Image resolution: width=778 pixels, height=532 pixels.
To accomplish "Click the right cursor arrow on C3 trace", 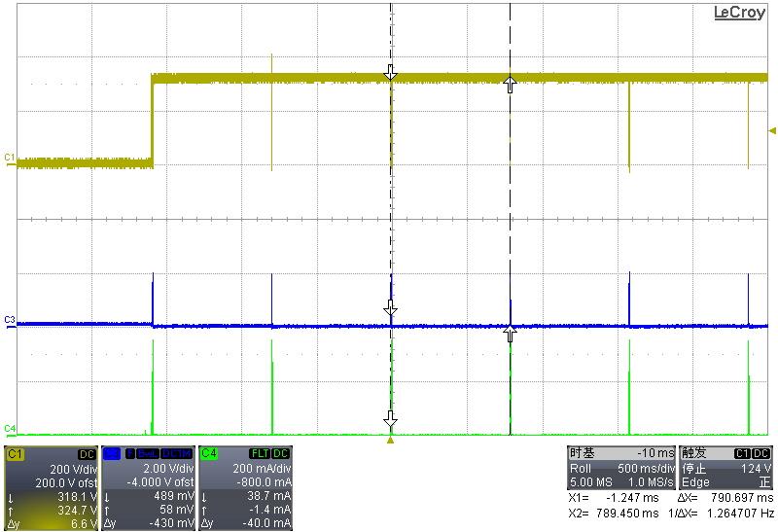I will (x=510, y=336).
